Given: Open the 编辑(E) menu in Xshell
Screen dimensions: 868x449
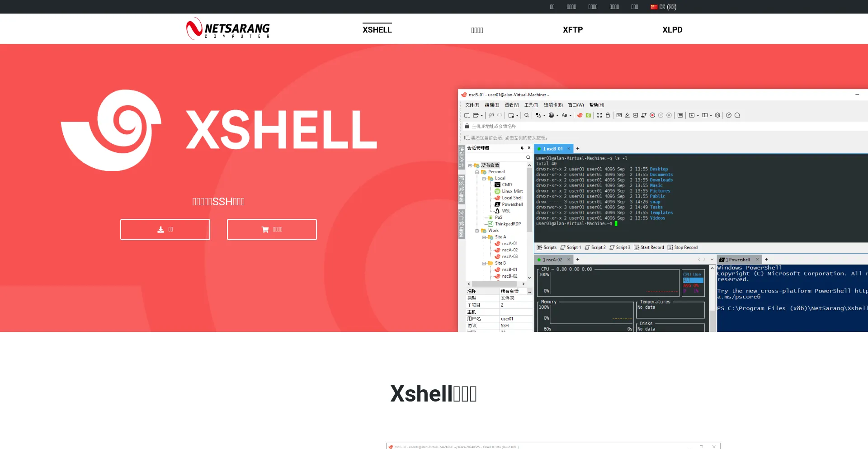Looking at the screenshot, I should [492, 105].
